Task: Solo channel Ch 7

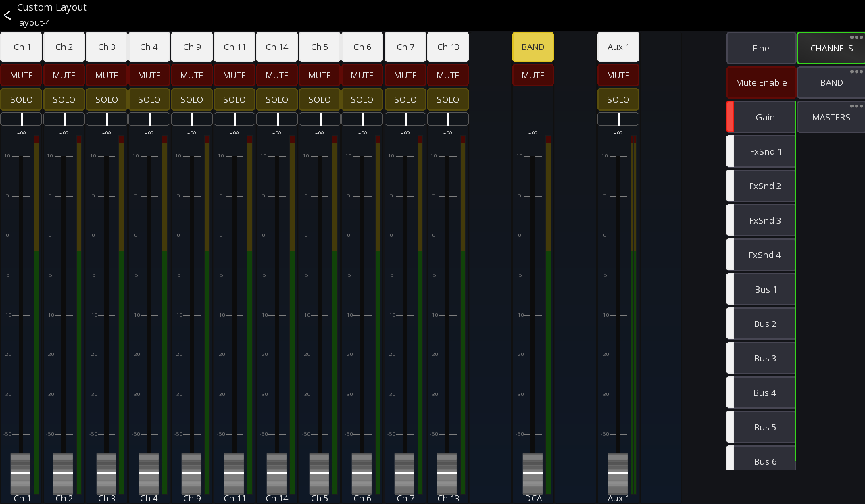Action: point(405,99)
